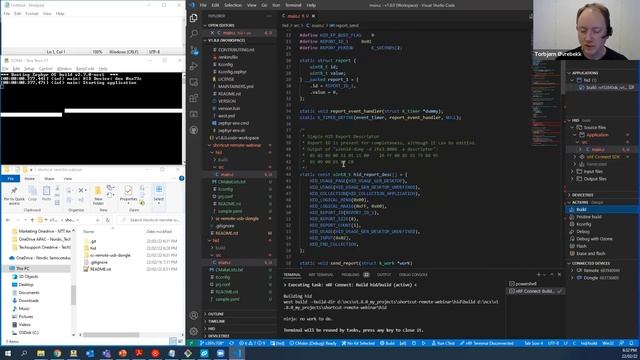Open Run and Debug view in activity bar
This screenshot has height=360, width=640.
[194, 66]
